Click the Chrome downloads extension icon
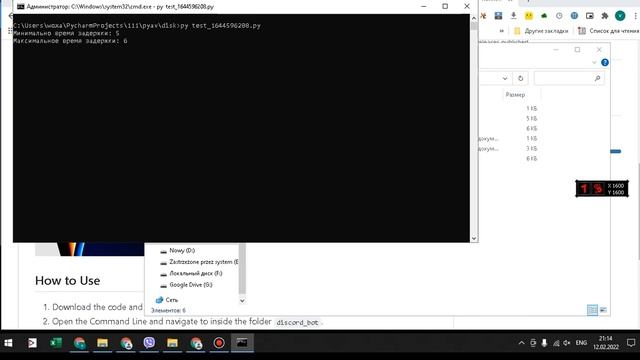Image resolution: width=640 pixels, height=360 pixels. pos(513,16)
